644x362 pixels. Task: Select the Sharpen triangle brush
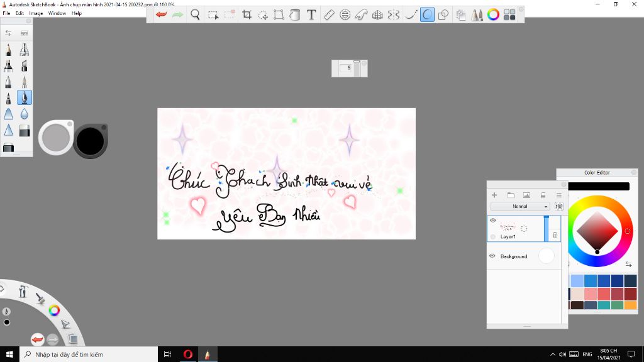pyautogui.click(x=8, y=130)
